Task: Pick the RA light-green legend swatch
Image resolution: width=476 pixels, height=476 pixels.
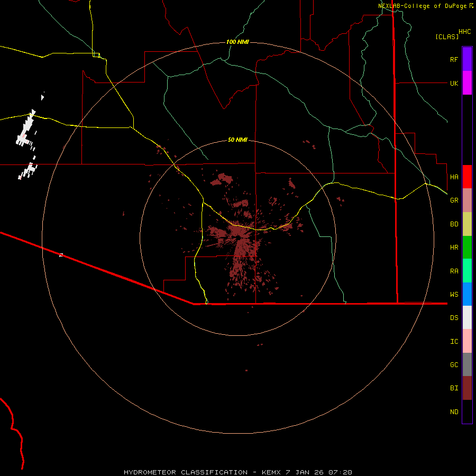Action: [467, 270]
